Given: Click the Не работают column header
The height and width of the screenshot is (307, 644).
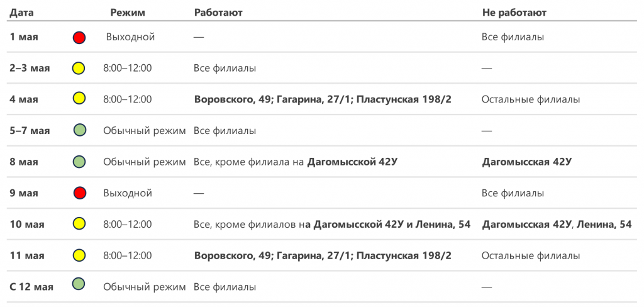Looking at the screenshot, I should coord(514,13).
